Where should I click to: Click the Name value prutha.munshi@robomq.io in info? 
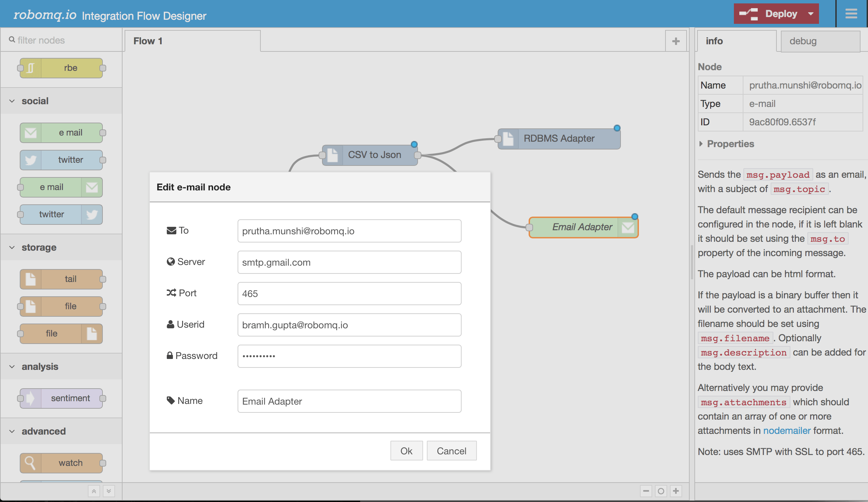tap(805, 85)
